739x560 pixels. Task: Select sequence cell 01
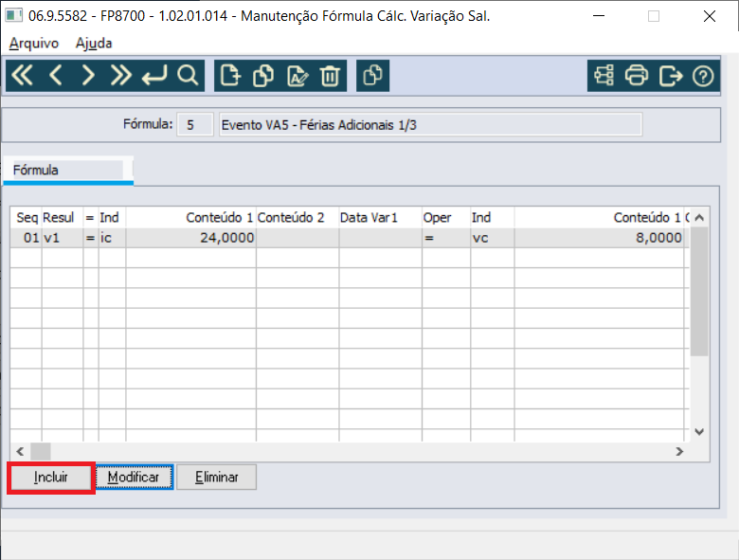pyautogui.click(x=27, y=238)
